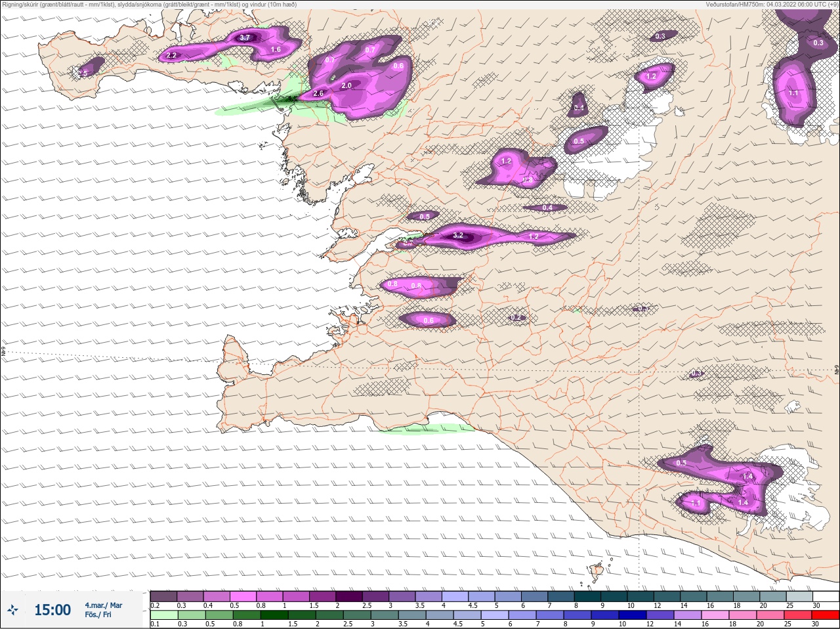Pick the bright pink swatch after 0.5 on top legend
This screenshot has height=629, width=840.
tap(243, 596)
